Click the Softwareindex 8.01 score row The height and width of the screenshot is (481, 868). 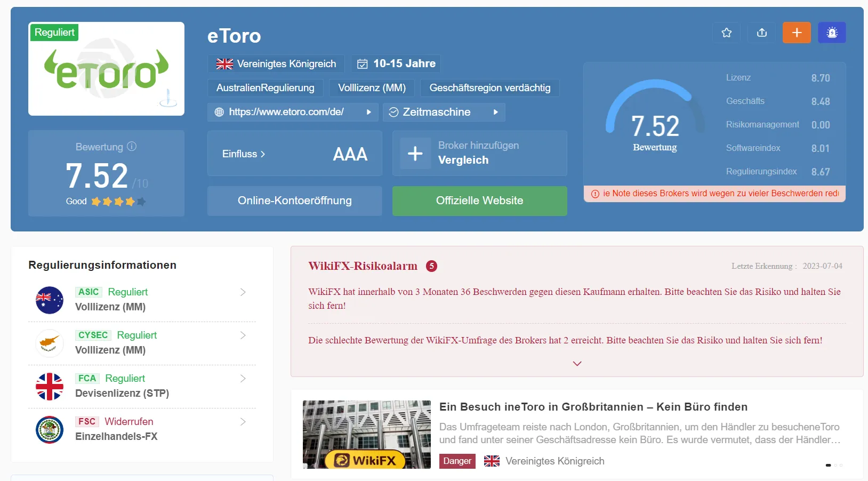click(x=778, y=148)
